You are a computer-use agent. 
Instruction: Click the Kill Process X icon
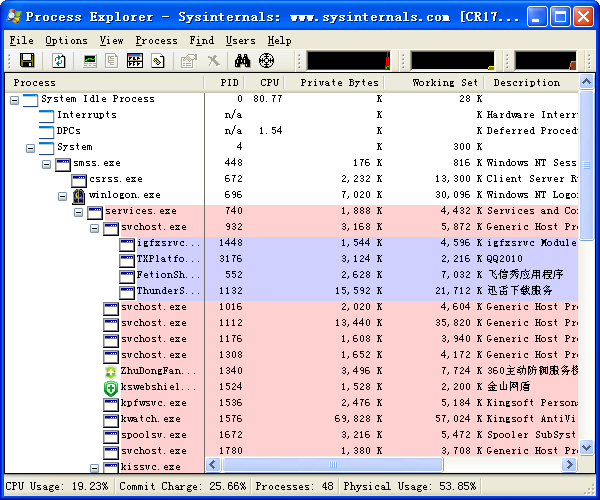pos(213,61)
